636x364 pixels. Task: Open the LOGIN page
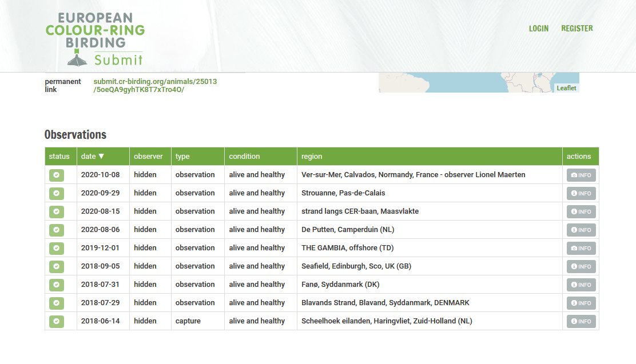pos(538,29)
